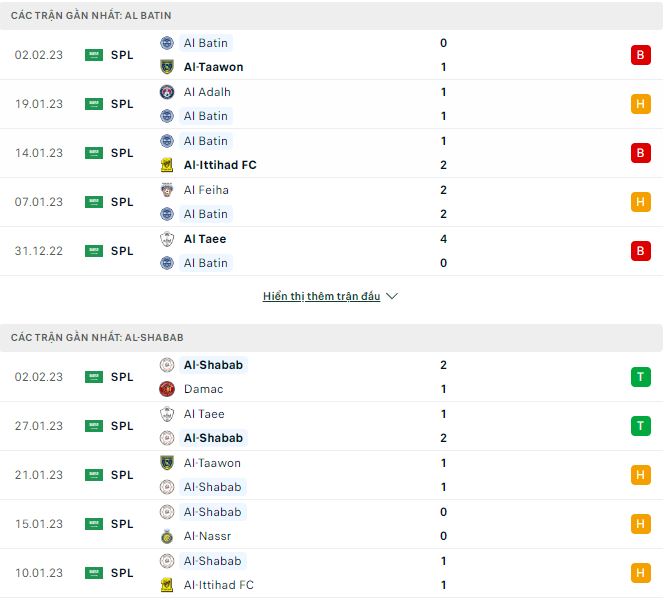Click the Al-Taawon club crest on 02.02.23
Image resolution: width=668 pixels, height=601 pixels.
(x=167, y=67)
